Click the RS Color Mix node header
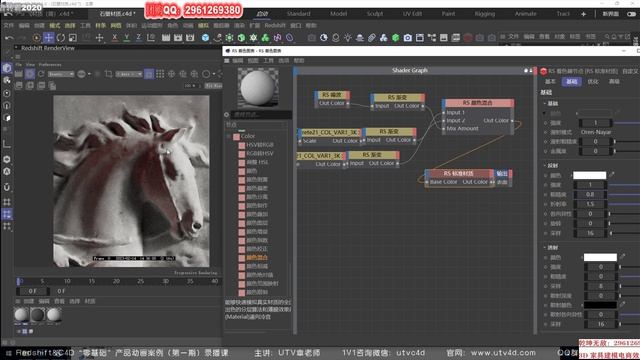This screenshot has width=640, height=360. point(478,103)
